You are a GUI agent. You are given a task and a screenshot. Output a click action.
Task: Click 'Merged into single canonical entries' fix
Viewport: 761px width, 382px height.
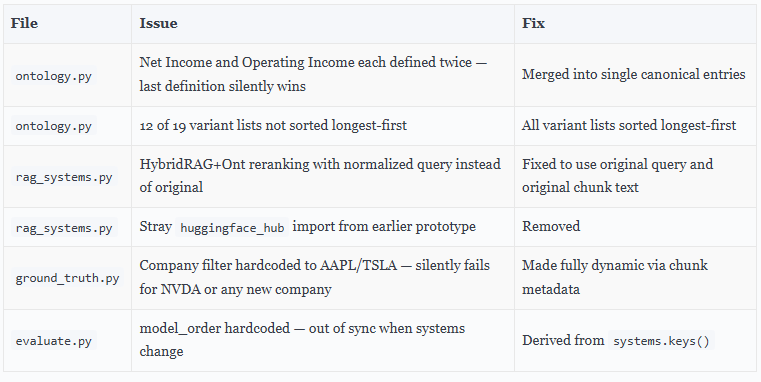point(633,74)
